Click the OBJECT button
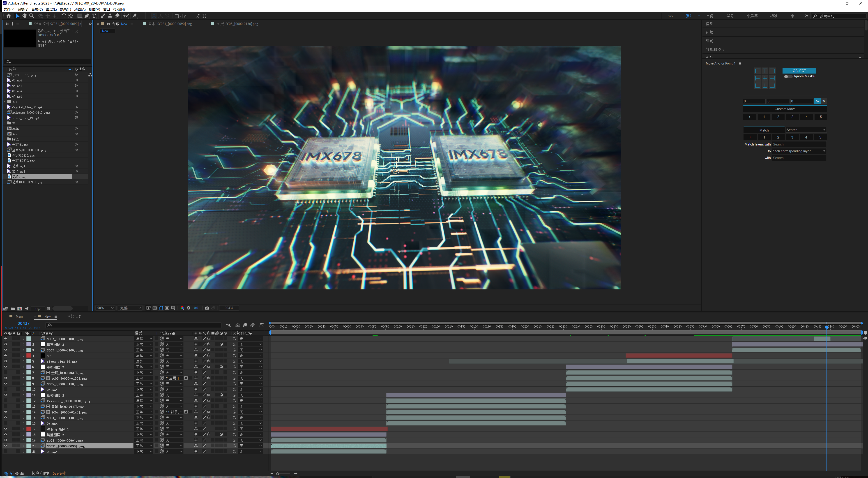 [799, 71]
